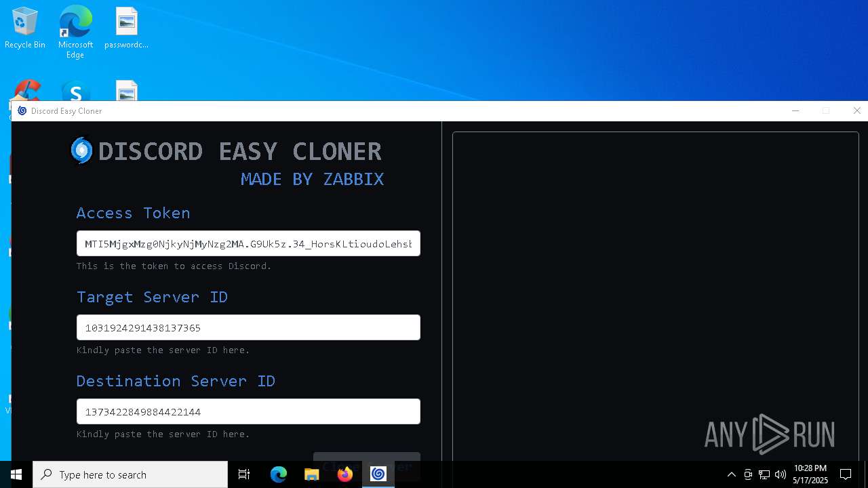Click the Access Token input field
868x488 pixels.
pyautogui.click(x=248, y=243)
